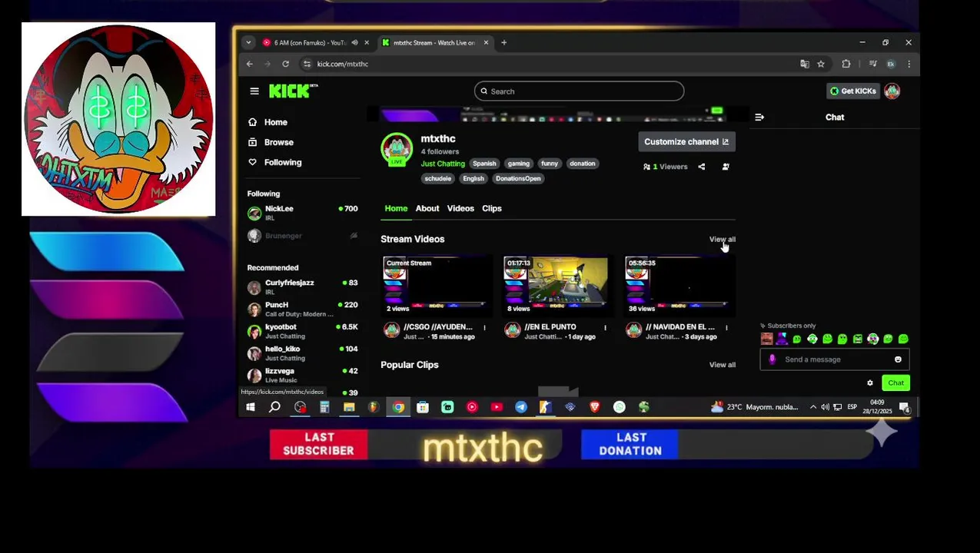
Task: Click the follow person icon beside share
Action: pos(726,167)
